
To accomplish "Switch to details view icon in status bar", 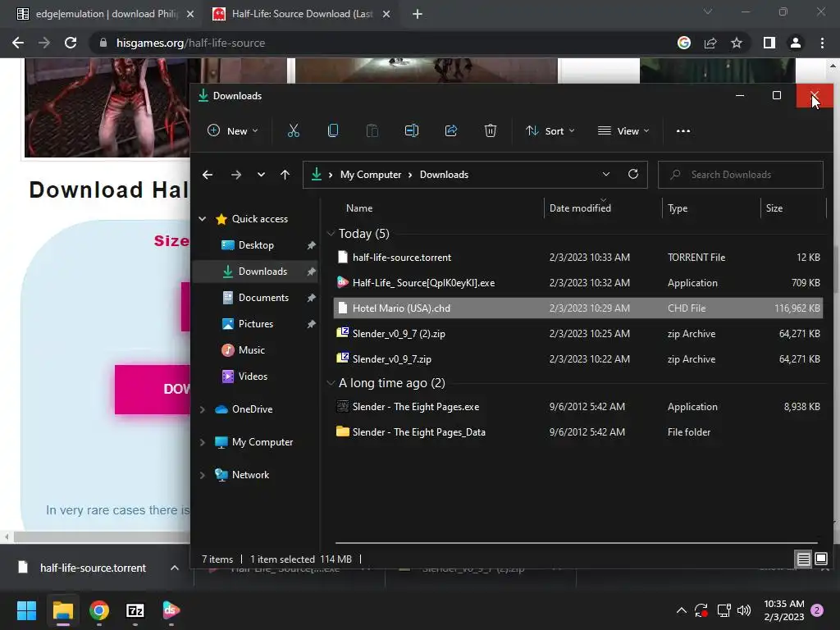I will 804,559.
